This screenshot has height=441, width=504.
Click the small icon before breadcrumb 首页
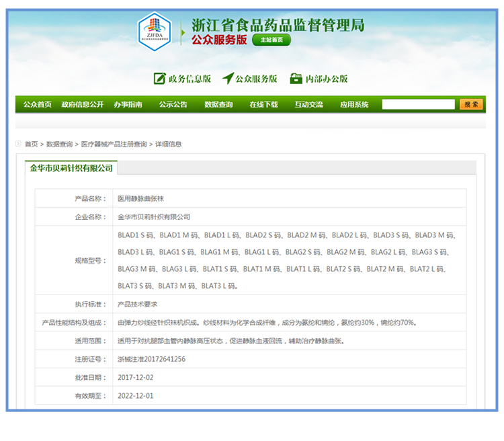[x=18, y=144]
